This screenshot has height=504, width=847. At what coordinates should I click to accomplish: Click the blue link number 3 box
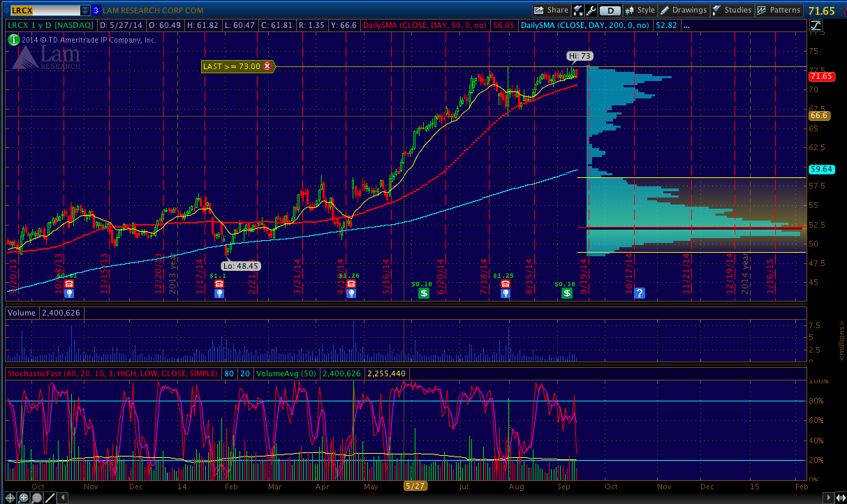click(x=96, y=10)
